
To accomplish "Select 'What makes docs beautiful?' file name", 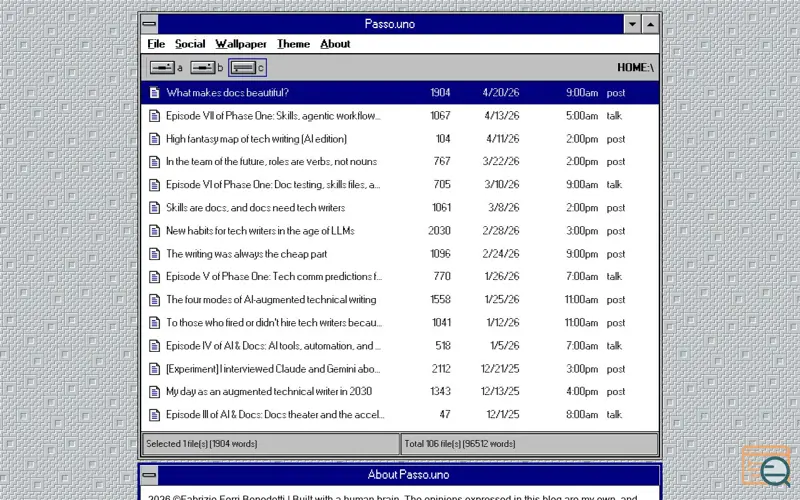I will click(x=228, y=93).
